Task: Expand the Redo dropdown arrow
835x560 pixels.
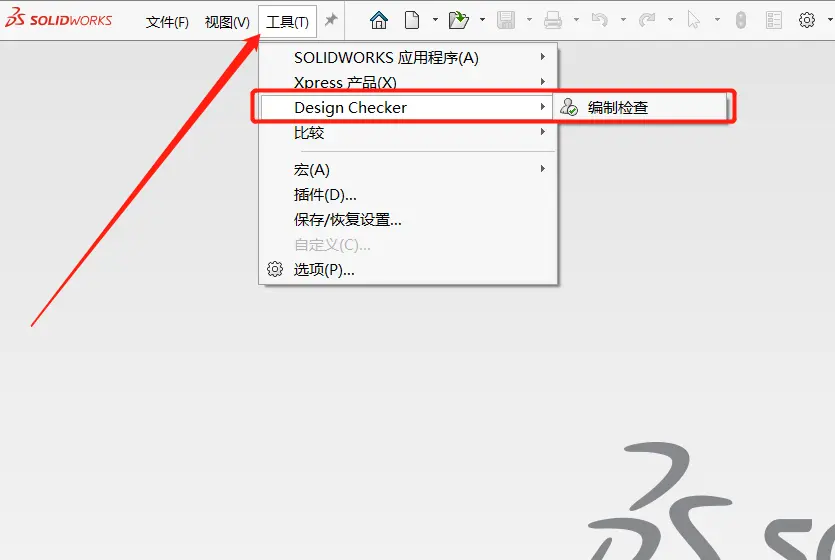Action: (x=670, y=20)
